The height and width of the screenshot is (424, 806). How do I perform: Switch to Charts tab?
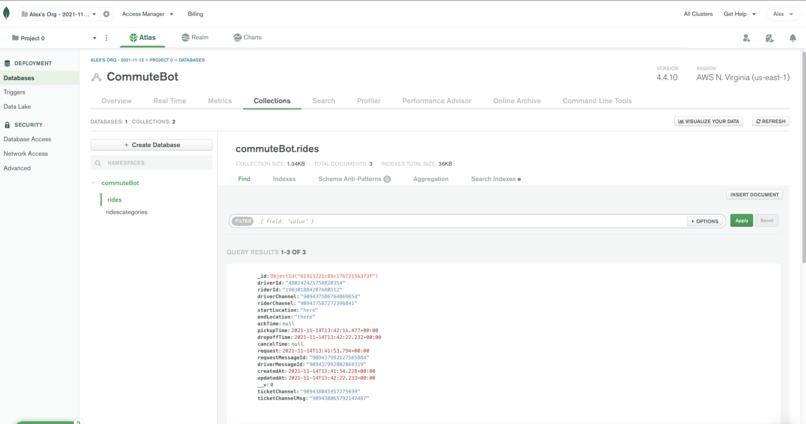point(248,38)
